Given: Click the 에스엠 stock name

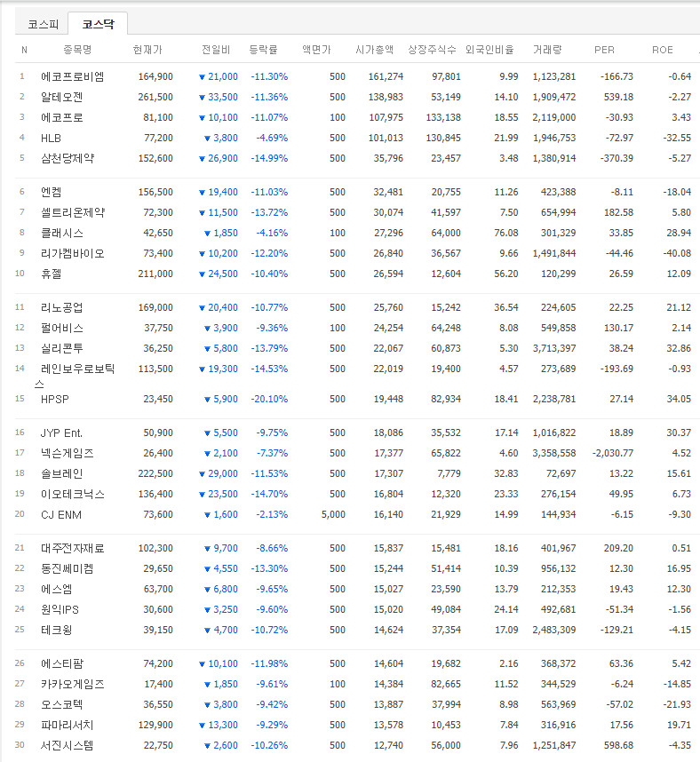Looking at the screenshot, I should click(x=56, y=590).
